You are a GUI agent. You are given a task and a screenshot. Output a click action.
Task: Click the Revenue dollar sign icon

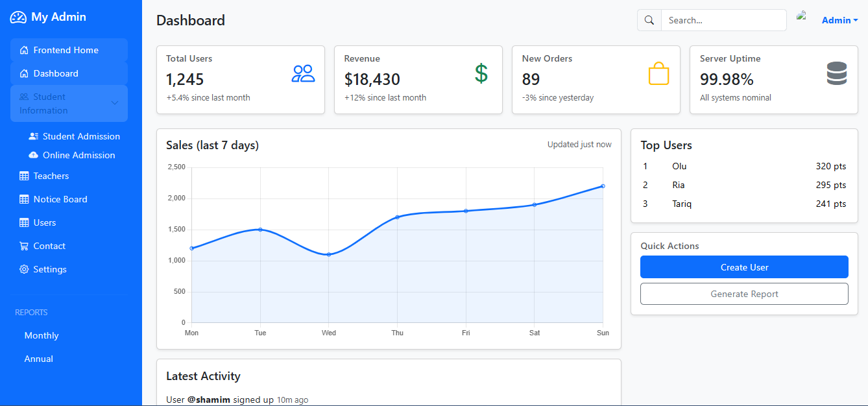click(481, 73)
